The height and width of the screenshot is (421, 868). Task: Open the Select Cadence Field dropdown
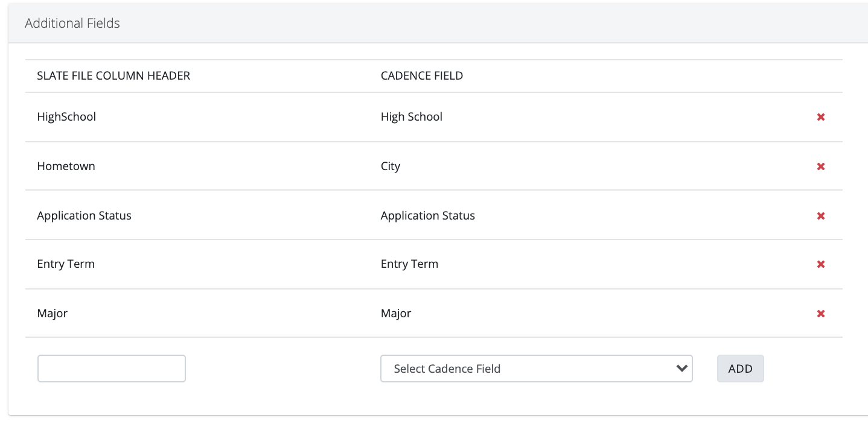(536, 369)
